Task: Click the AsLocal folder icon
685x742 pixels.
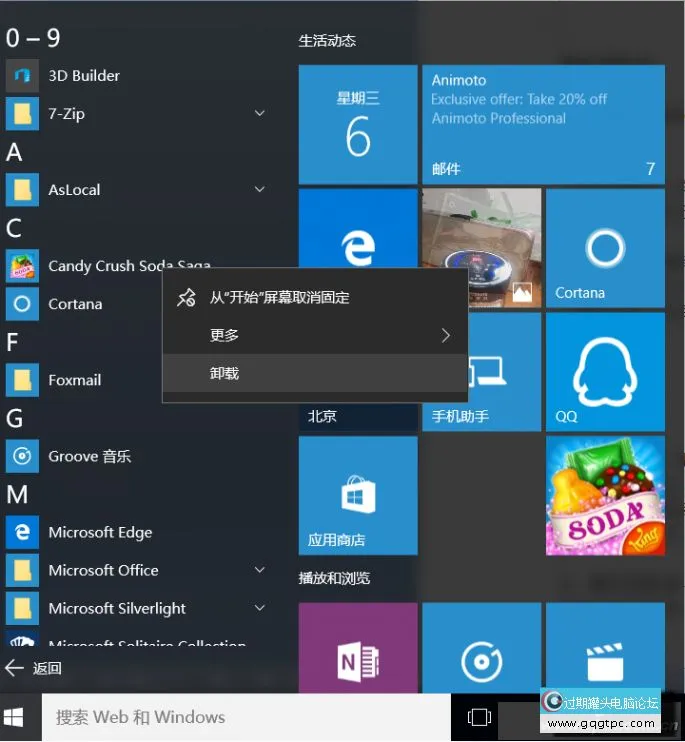Action: pos(22,190)
